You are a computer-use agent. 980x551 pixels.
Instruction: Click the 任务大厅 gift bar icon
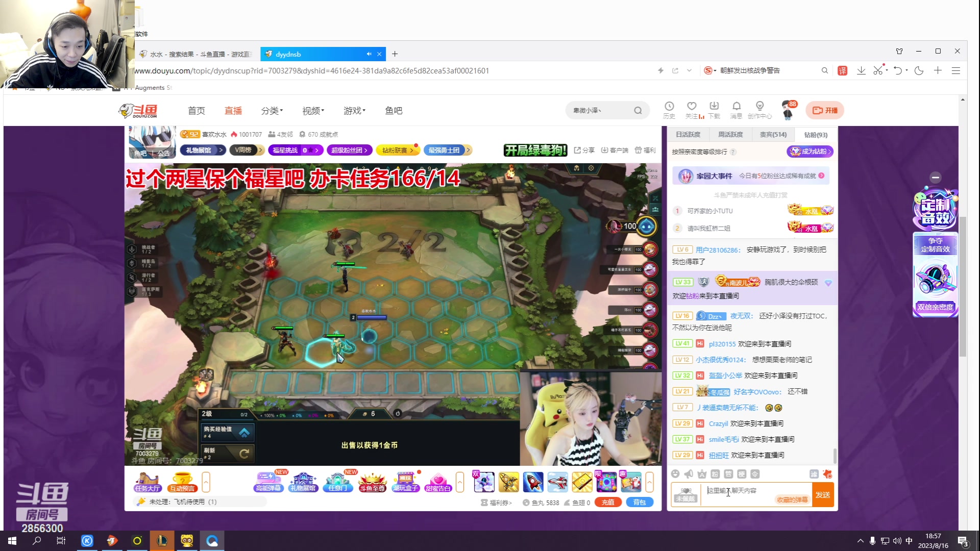[148, 482]
